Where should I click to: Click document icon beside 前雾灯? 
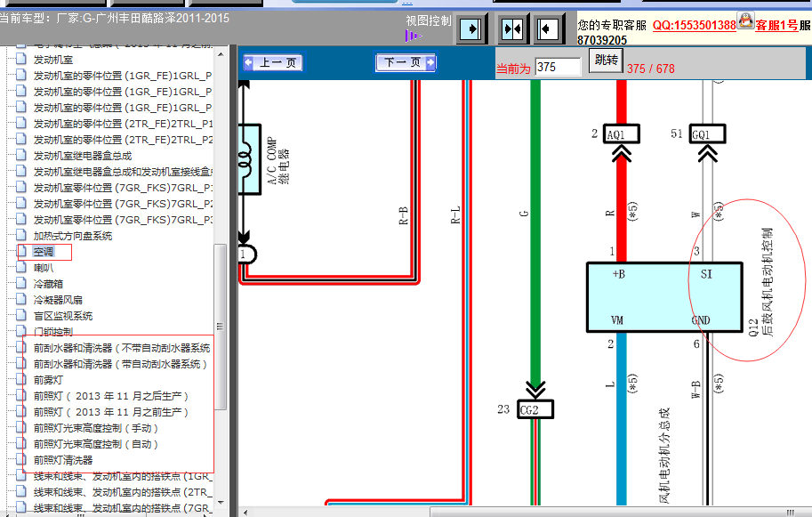tap(21, 380)
